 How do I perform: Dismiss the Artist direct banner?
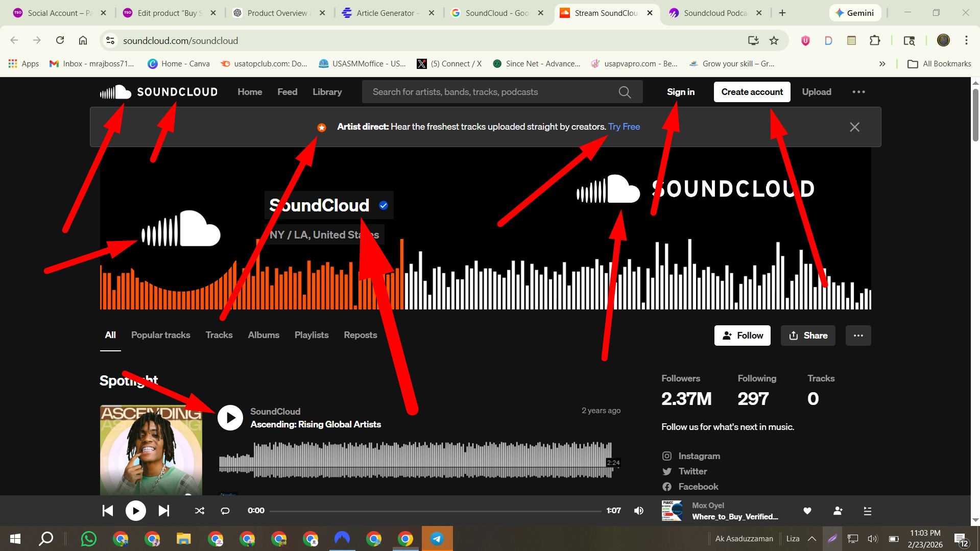tap(854, 127)
